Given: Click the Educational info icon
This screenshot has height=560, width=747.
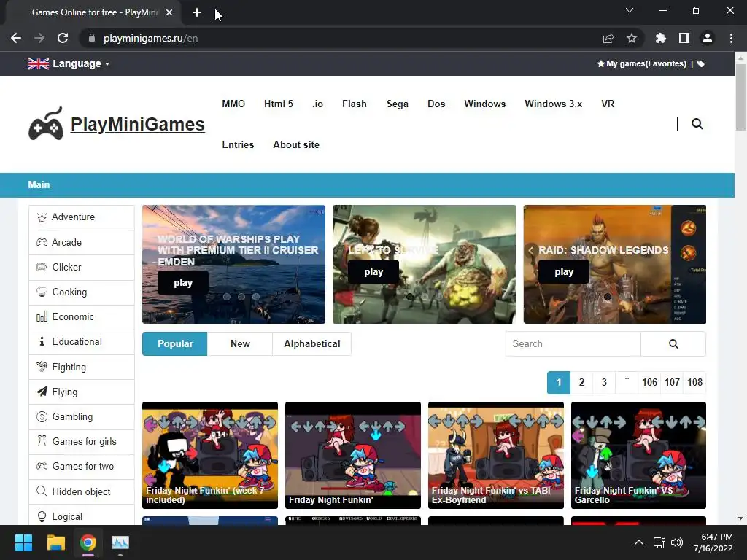Looking at the screenshot, I should click(x=42, y=341).
